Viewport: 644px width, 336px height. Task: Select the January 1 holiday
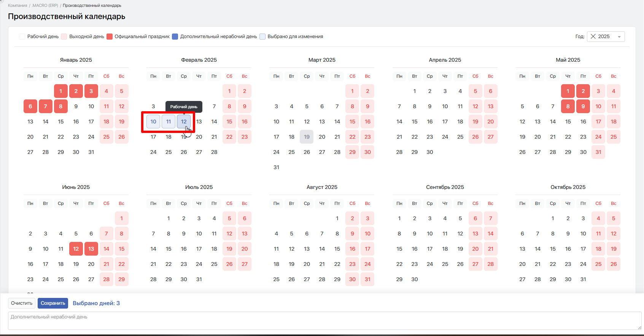tap(61, 91)
